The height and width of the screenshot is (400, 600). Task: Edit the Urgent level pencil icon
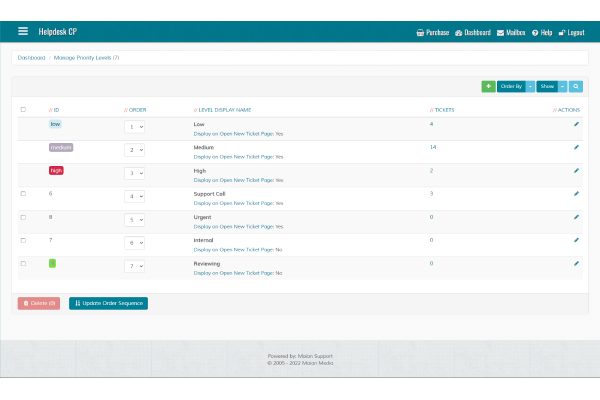576,217
